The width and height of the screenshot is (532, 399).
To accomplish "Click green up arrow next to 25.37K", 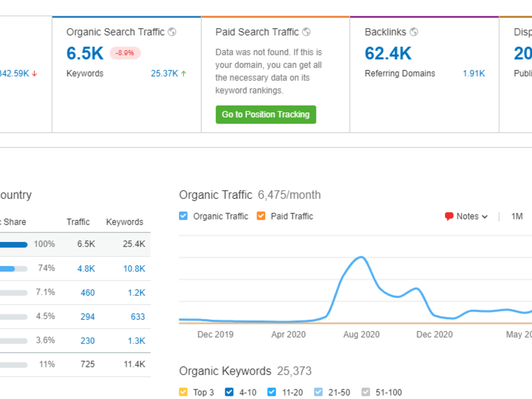I will pyautogui.click(x=184, y=73).
